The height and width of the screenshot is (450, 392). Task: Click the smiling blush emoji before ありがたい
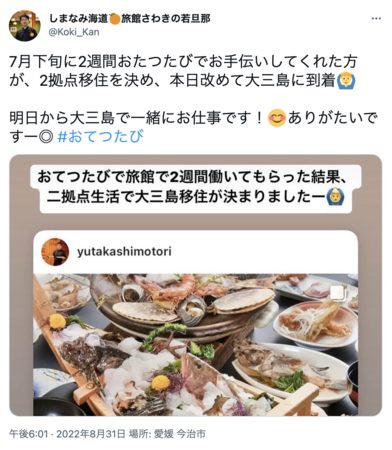[277, 118]
